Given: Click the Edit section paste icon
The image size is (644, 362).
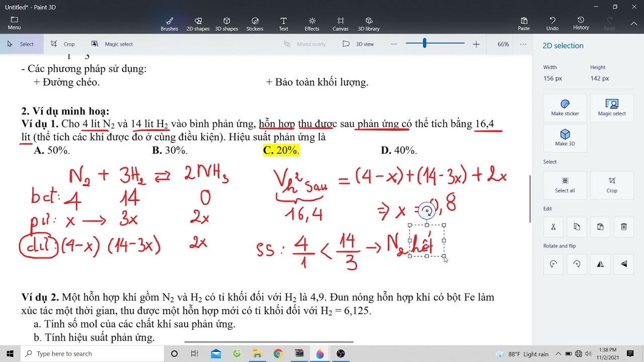Looking at the screenshot, I should (x=600, y=227).
